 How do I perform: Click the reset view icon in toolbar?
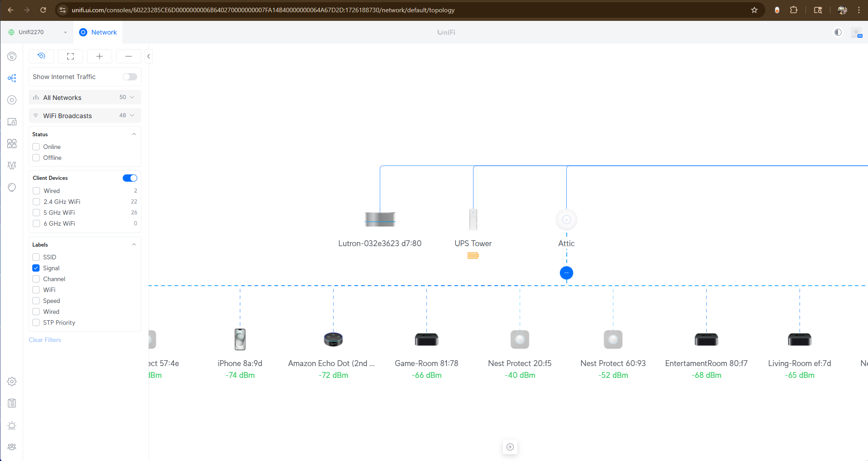(41, 56)
